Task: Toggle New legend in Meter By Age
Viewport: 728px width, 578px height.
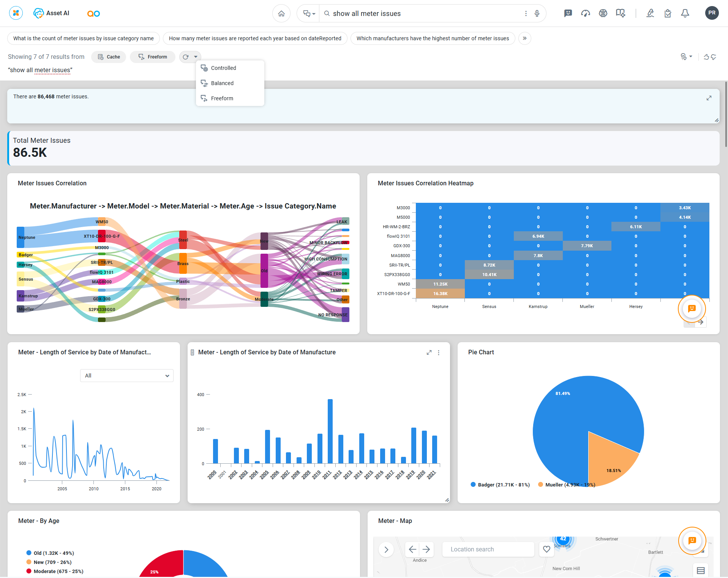Action: (49, 562)
